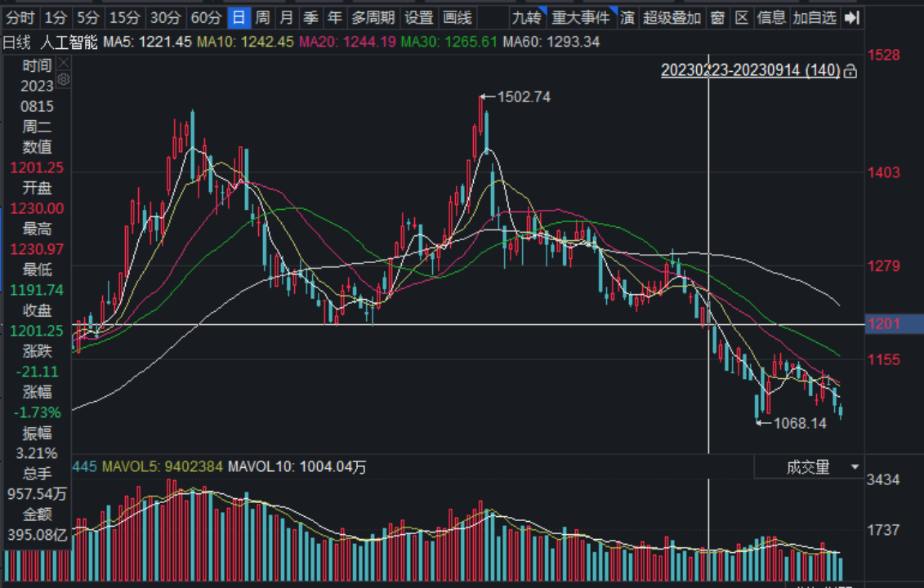
Task: Click the 区 interval statistics button
Action: coord(742,17)
